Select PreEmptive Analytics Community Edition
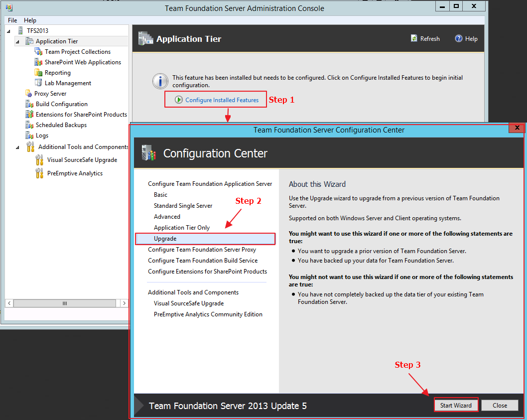Viewport: 527px width, 420px height. click(x=208, y=314)
